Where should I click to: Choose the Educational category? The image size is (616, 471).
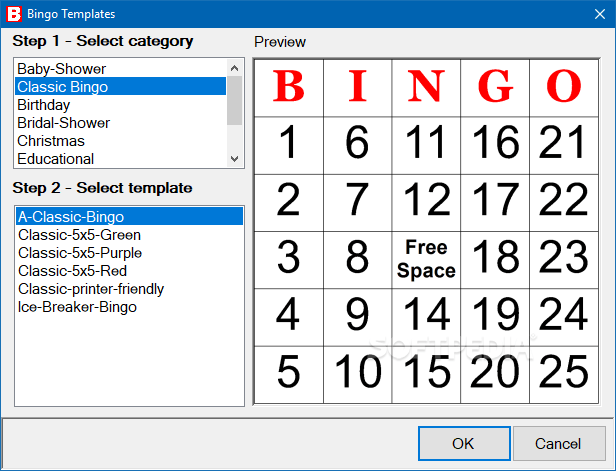pos(121,159)
